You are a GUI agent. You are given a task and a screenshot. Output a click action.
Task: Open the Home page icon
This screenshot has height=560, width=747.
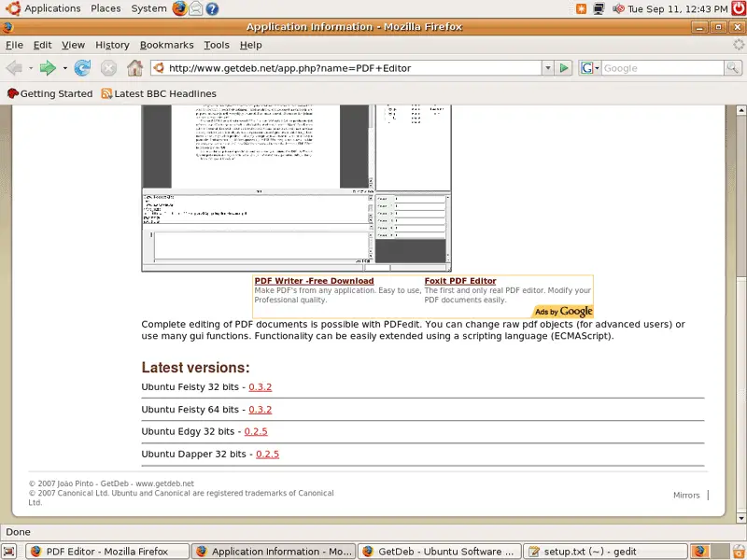click(x=134, y=68)
